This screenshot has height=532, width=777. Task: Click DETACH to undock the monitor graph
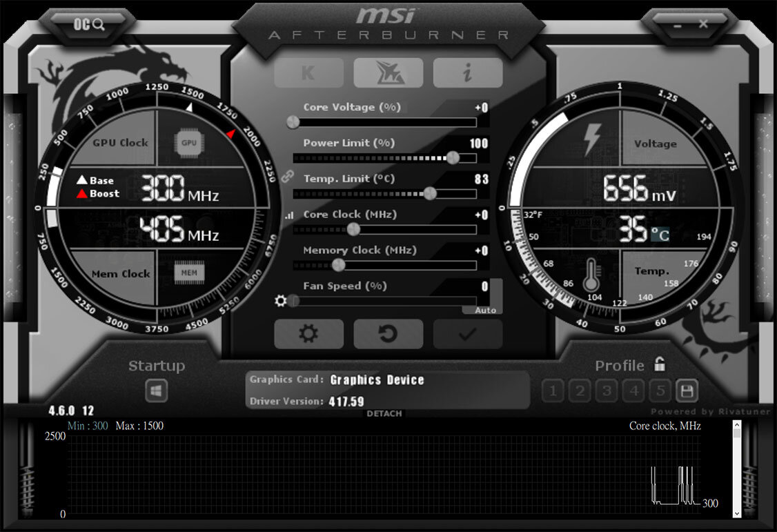[384, 413]
